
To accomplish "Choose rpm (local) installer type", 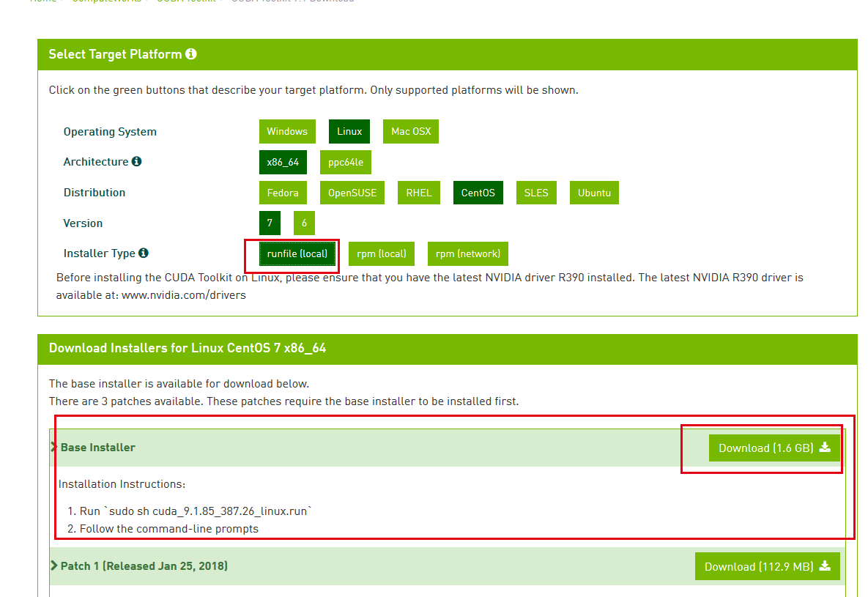I will click(x=382, y=253).
